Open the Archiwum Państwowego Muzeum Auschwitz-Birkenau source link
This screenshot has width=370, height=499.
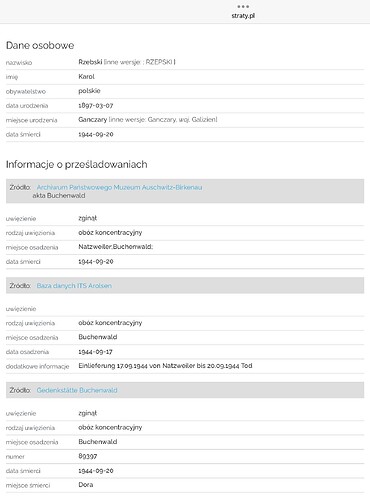click(119, 187)
